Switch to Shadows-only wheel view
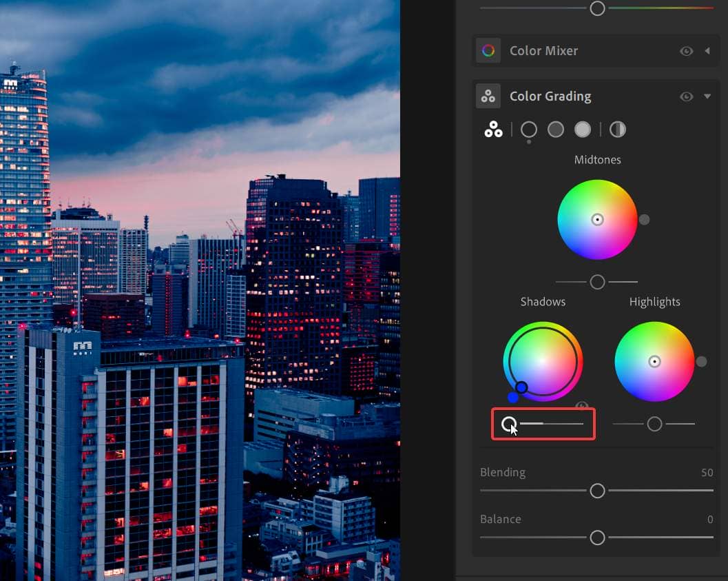The image size is (728, 581). click(x=529, y=130)
